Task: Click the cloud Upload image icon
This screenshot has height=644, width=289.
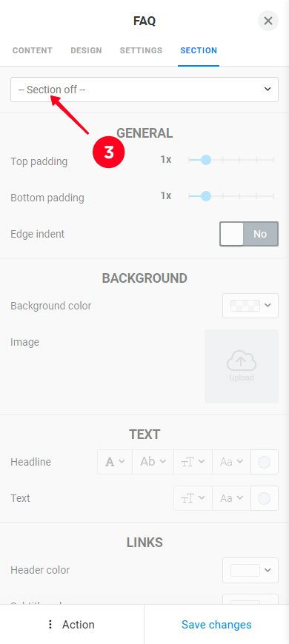Action: click(x=242, y=361)
